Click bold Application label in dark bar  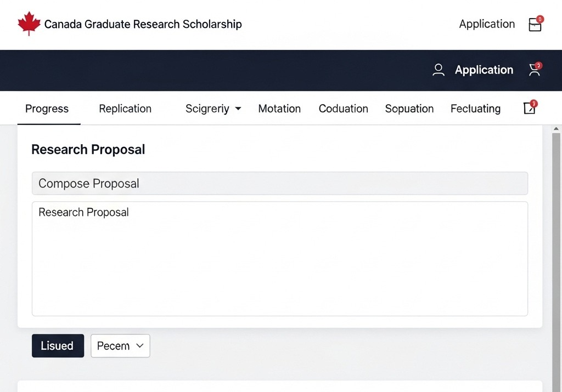[484, 70]
